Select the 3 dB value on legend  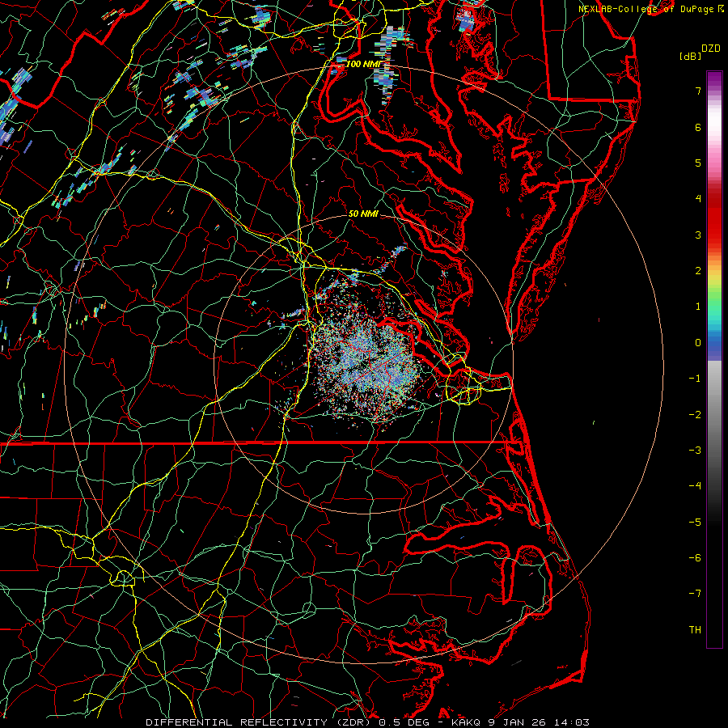click(x=698, y=235)
